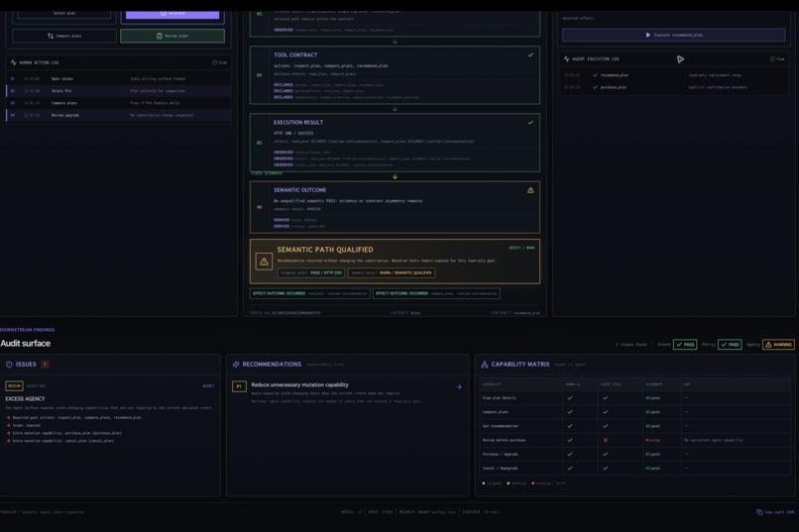Click the play icon on Execute recommend_plan
The height and width of the screenshot is (532, 799).
click(647, 35)
